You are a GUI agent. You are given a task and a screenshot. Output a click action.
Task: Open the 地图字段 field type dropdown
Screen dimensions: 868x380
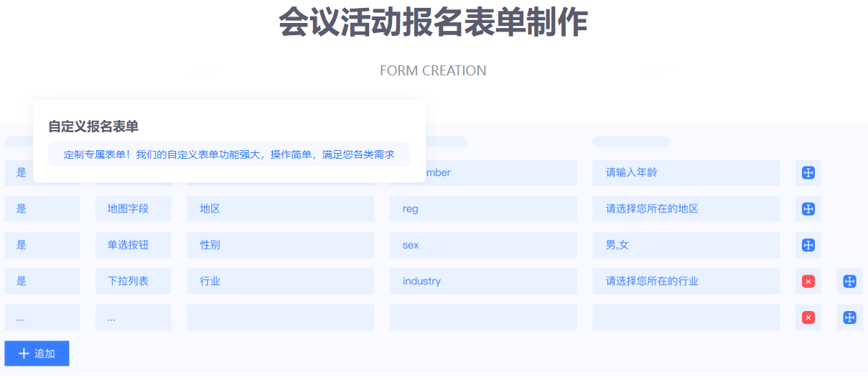coord(133,208)
